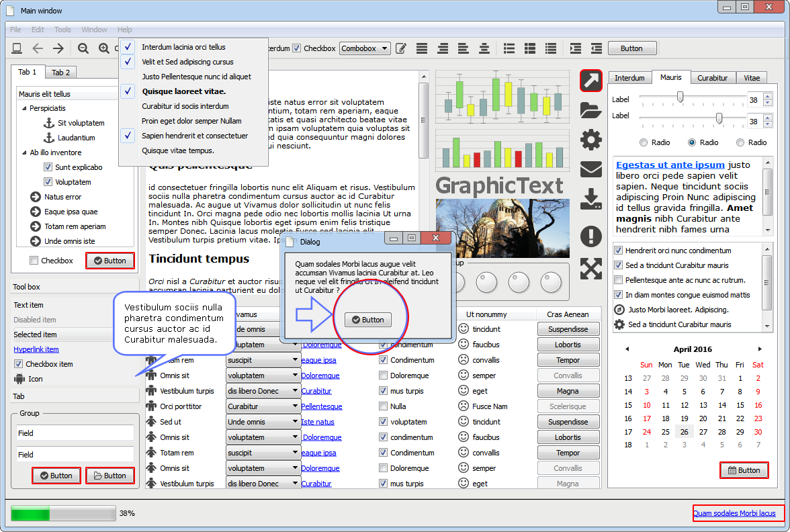Check Pellentesque ante ac nunc ac rutrum
The height and width of the screenshot is (532, 790).
pyautogui.click(x=618, y=280)
